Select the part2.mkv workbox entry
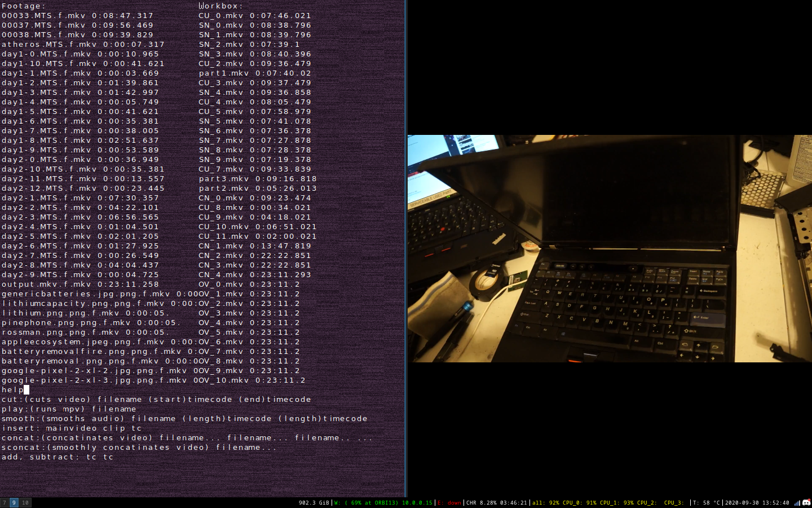 [258, 189]
